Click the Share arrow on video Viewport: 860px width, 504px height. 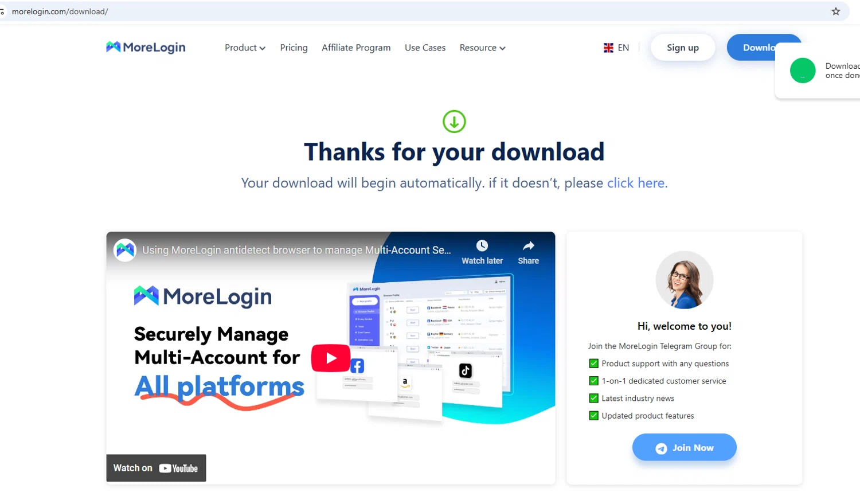(x=529, y=246)
